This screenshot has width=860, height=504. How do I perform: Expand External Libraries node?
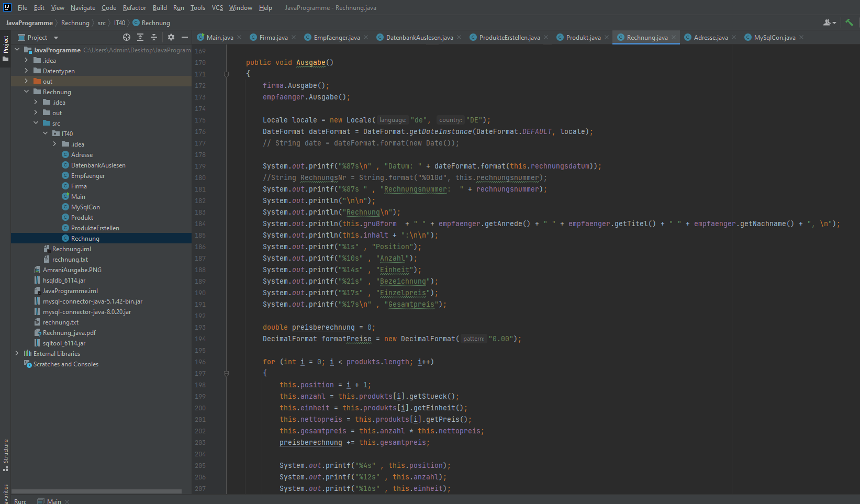pyautogui.click(x=17, y=353)
